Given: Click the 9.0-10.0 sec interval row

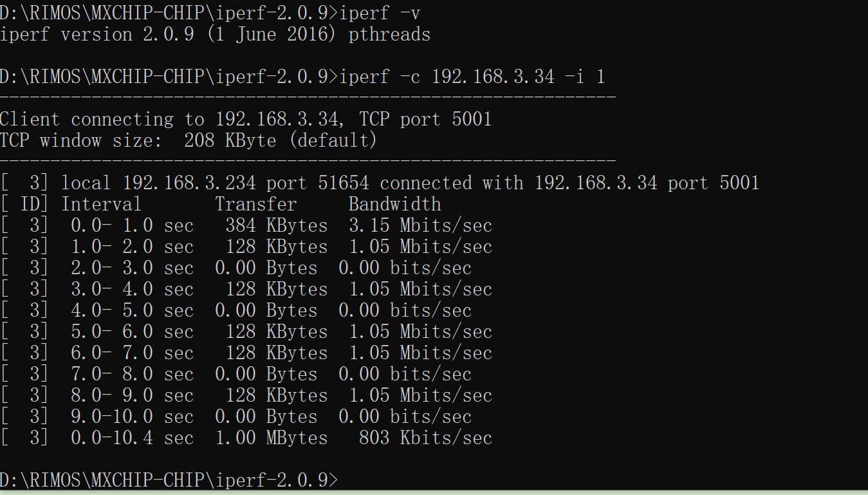Looking at the screenshot, I should click(x=236, y=416).
